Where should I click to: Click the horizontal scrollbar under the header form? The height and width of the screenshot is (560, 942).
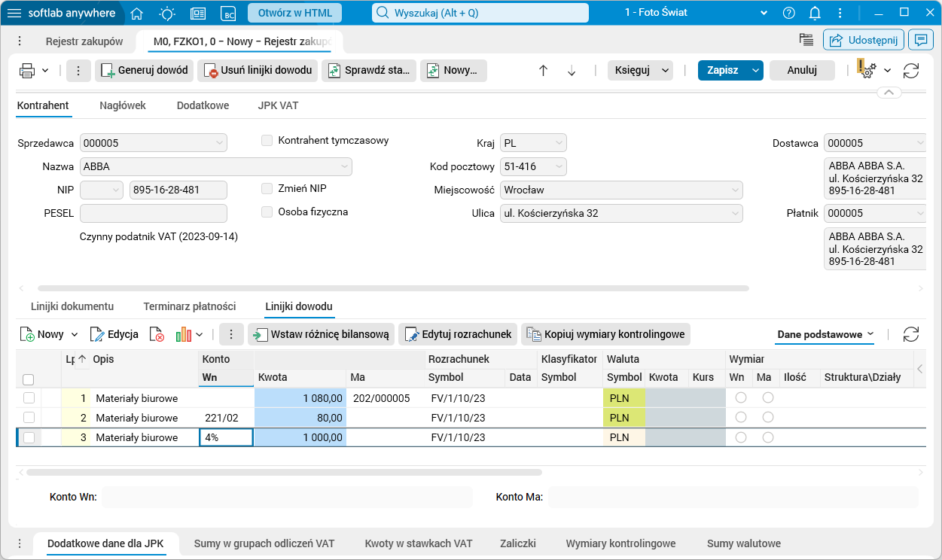[x=393, y=288]
